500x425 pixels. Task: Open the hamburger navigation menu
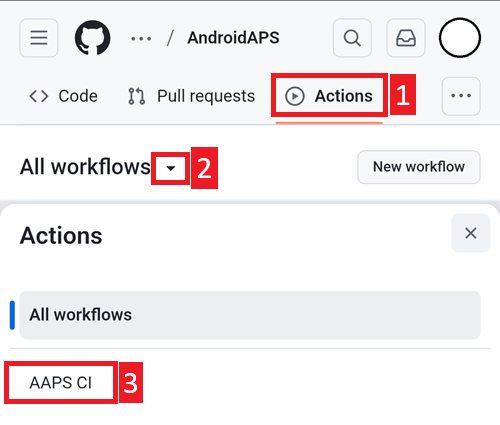coord(39,38)
